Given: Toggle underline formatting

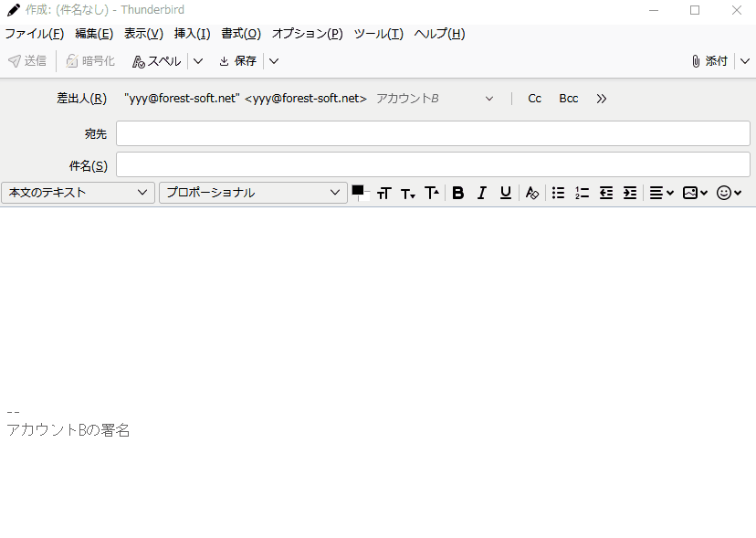Looking at the screenshot, I should (505, 193).
